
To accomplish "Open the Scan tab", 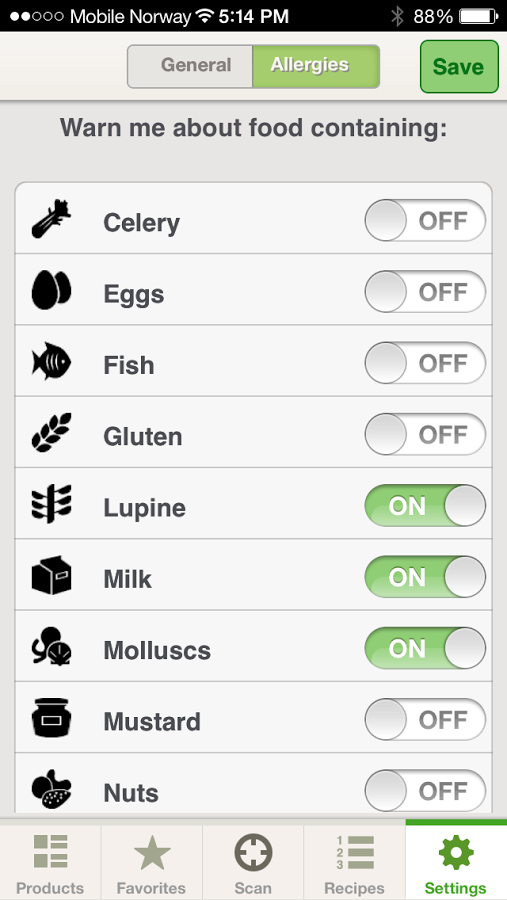I will [x=253, y=863].
